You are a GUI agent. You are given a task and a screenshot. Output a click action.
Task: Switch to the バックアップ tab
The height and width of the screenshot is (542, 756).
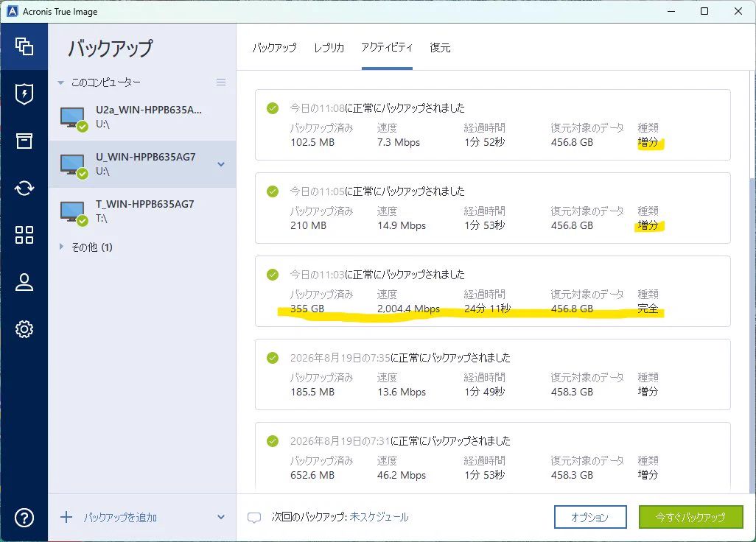(x=274, y=48)
